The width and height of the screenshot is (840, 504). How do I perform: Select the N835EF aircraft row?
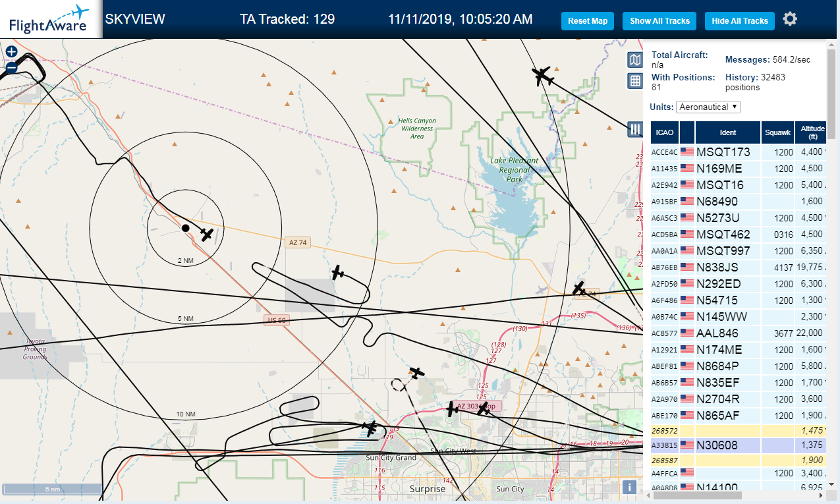click(739, 383)
